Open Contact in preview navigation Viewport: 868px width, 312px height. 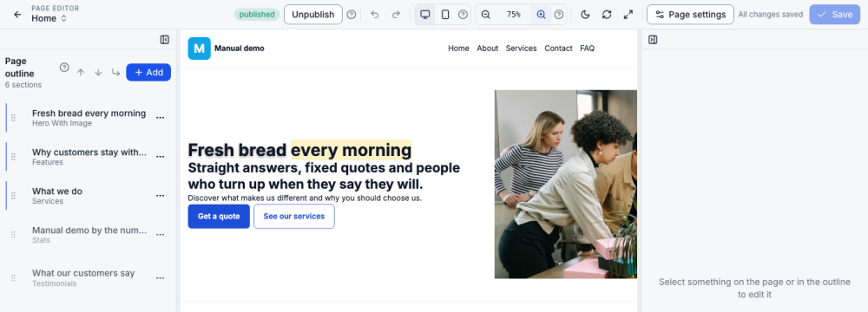click(558, 49)
